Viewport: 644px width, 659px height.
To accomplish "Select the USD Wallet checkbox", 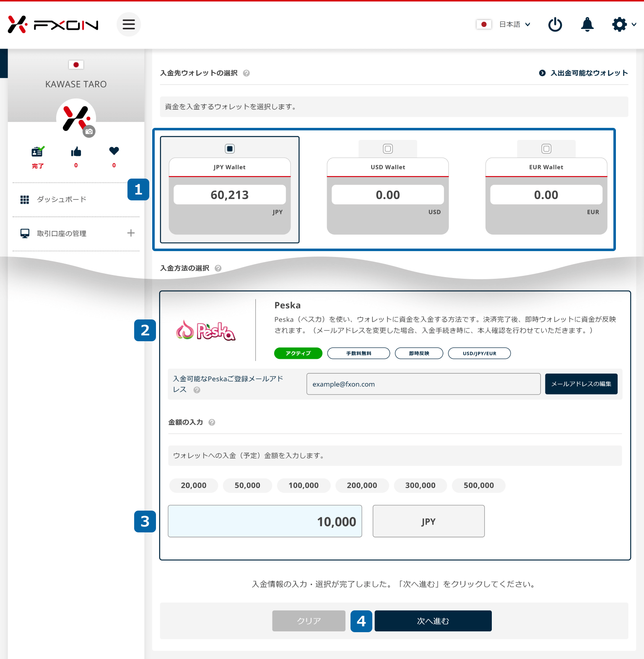I will point(388,149).
